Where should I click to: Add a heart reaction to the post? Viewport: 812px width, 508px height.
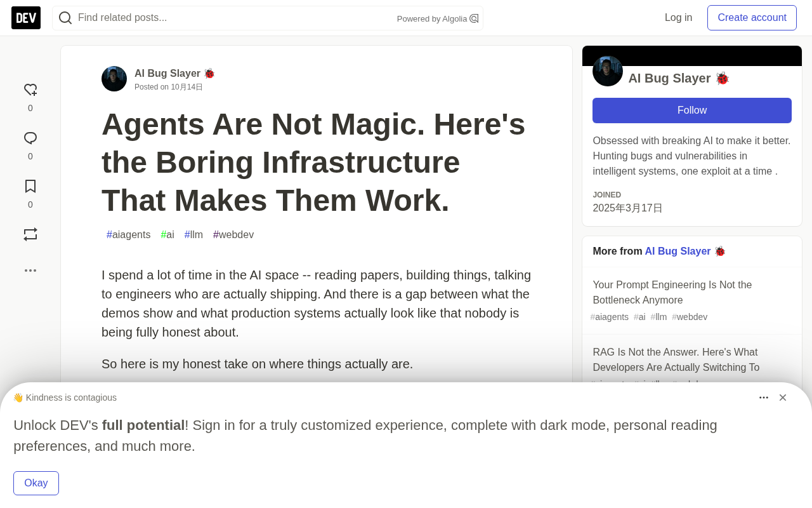coord(30,90)
